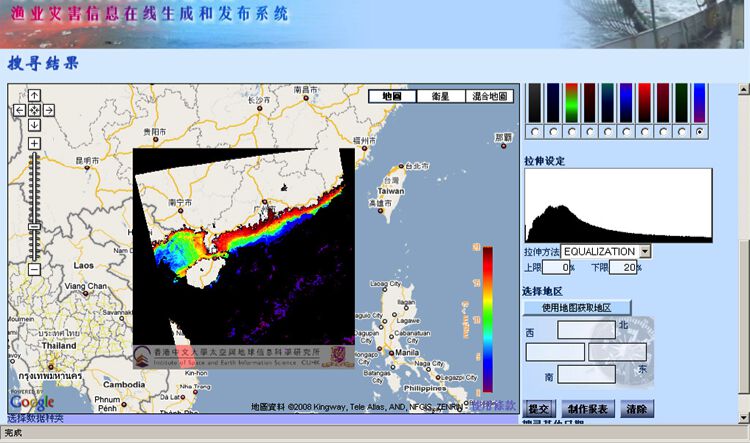The height and width of the screenshot is (443, 750).
Task: Click the center return-to-last-view map button
Action: 34,110
